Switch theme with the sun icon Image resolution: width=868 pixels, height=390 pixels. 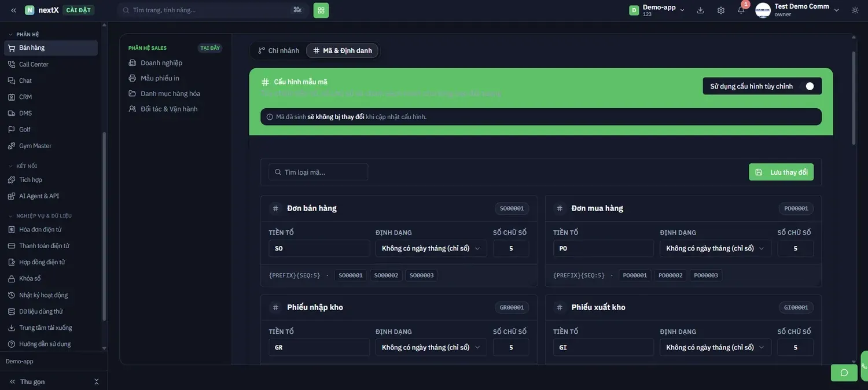point(855,10)
